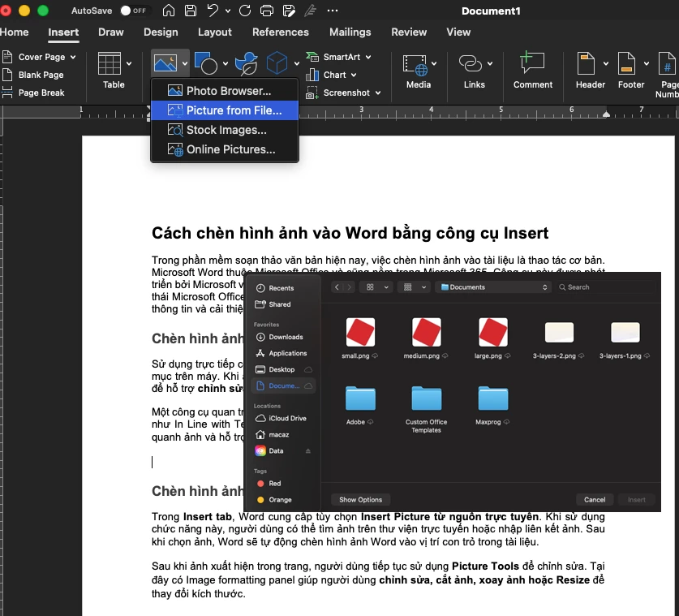The width and height of the screenshot is (679, 616).
Task: Choose Stock Images from the Pictures menu
Action: (x=228, y=129)
